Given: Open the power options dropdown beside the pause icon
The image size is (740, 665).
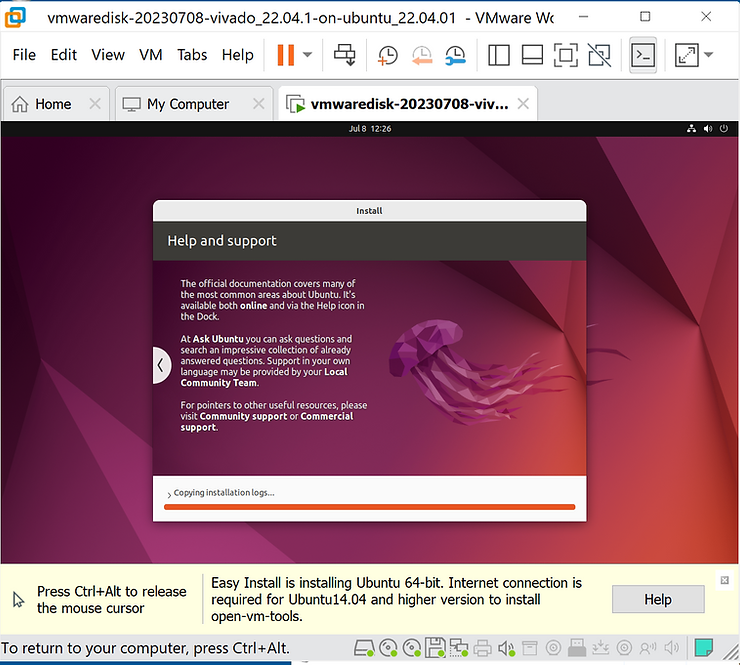Looking at the screenshot, I should 307,55.
